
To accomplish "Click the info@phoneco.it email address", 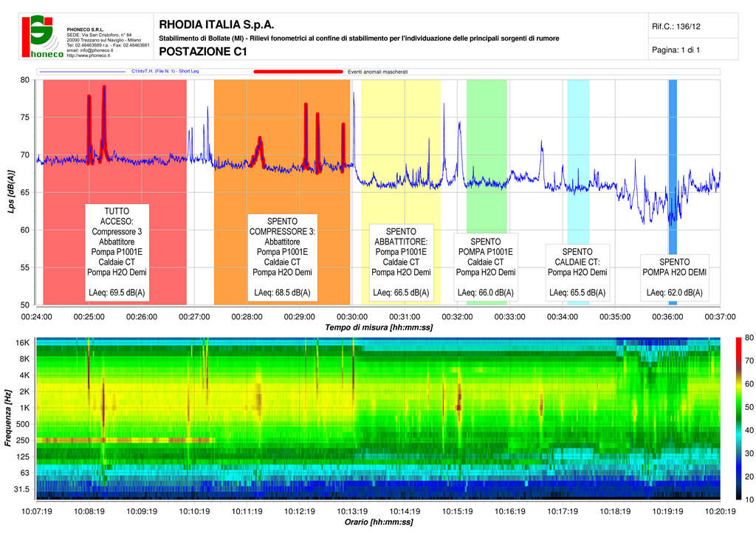I will 89,50.
